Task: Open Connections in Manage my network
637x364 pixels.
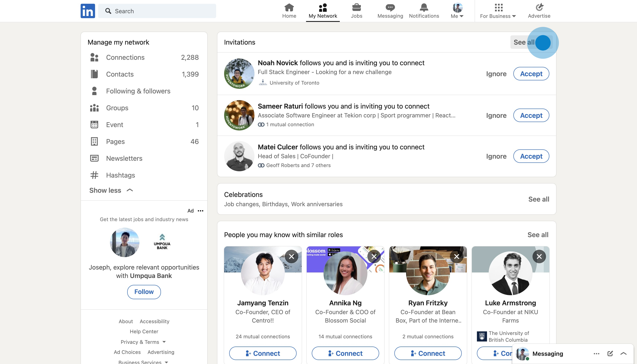Action: pyautogui.click(x=125, y=57)
